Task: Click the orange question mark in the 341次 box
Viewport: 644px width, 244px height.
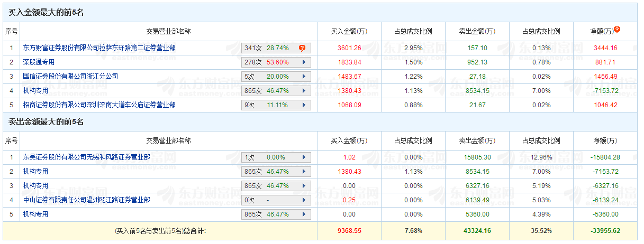Action: coord(302,48)
